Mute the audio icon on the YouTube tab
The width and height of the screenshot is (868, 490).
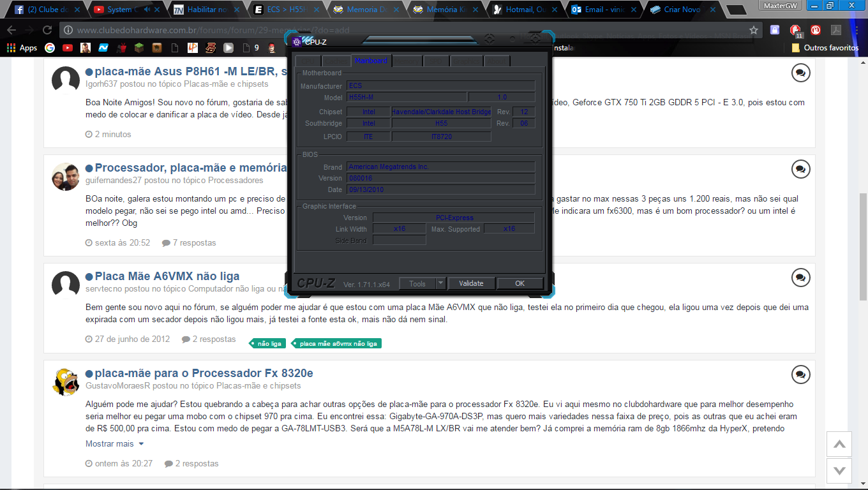coord(147,10)
